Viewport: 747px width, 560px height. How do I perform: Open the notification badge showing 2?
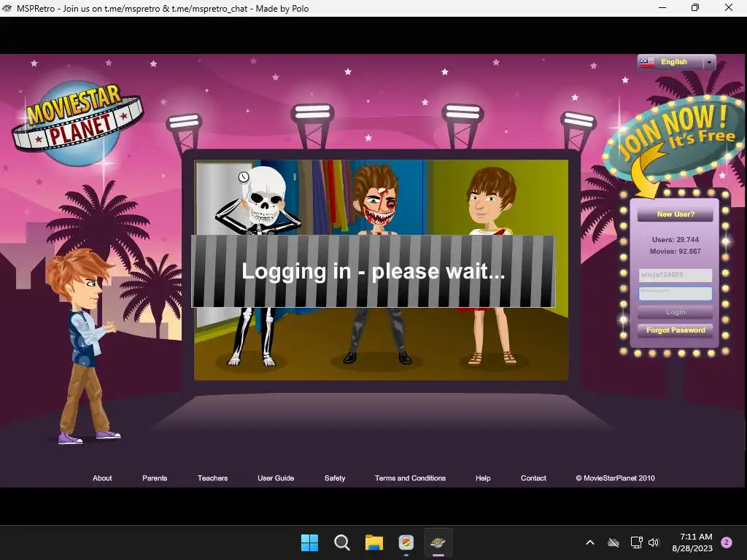click(727, 542)
